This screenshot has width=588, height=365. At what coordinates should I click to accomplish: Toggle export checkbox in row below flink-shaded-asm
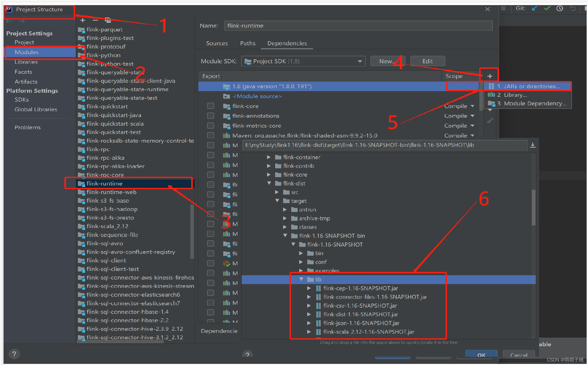[211, 145]
